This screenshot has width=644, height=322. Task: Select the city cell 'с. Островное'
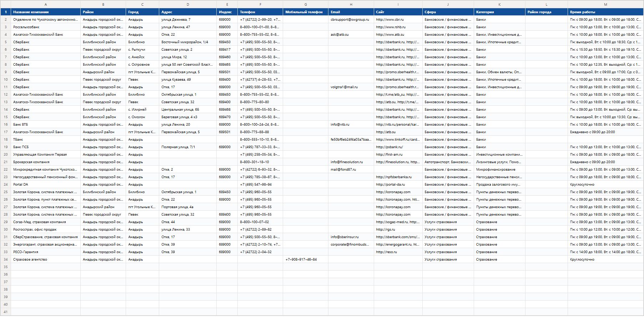coord(142,65)
